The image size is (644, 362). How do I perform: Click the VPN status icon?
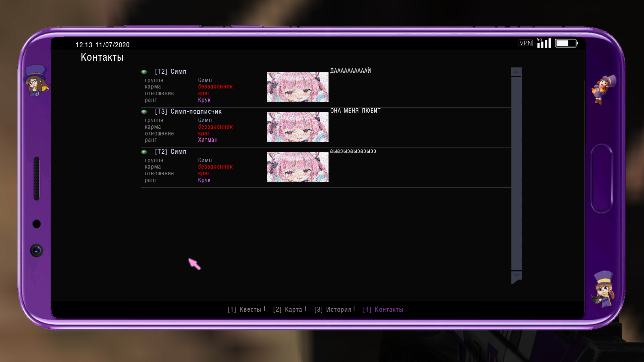pyautogui.click(x=525, y=43)
